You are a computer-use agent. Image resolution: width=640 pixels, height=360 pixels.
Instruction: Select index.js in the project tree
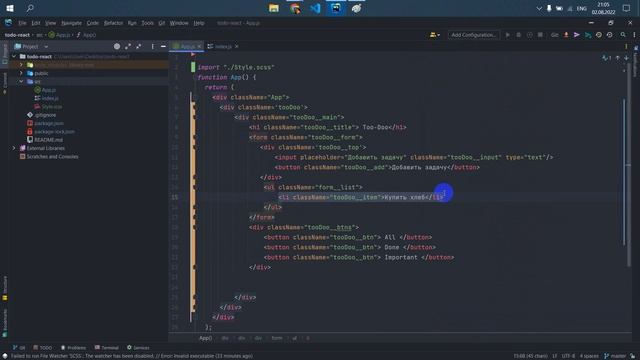47,98
